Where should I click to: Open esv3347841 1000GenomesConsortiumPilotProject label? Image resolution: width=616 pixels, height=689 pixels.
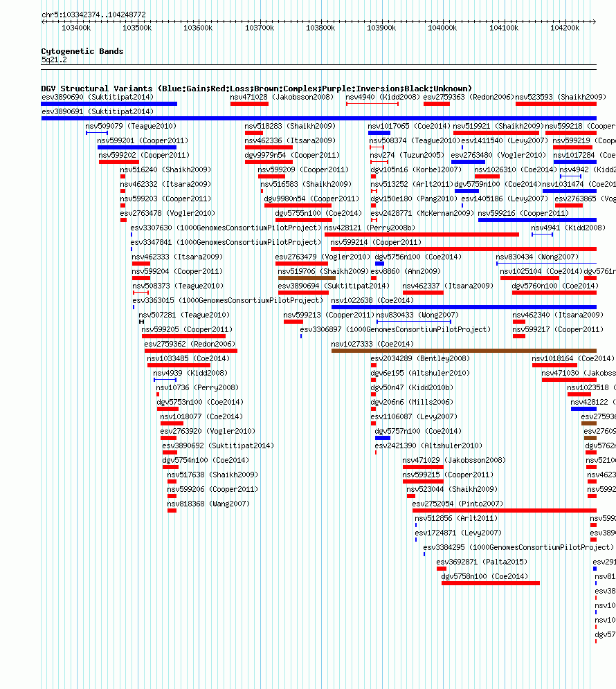226,242
